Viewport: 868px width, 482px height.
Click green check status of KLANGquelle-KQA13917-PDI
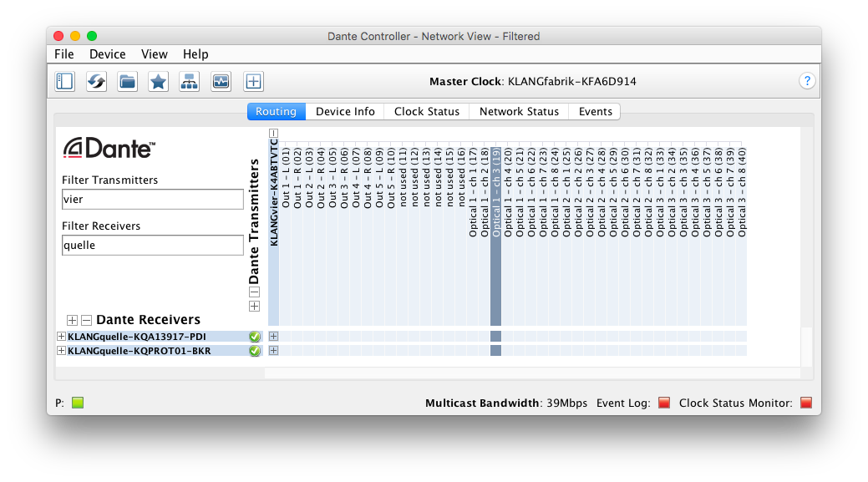tap(255, 337)
